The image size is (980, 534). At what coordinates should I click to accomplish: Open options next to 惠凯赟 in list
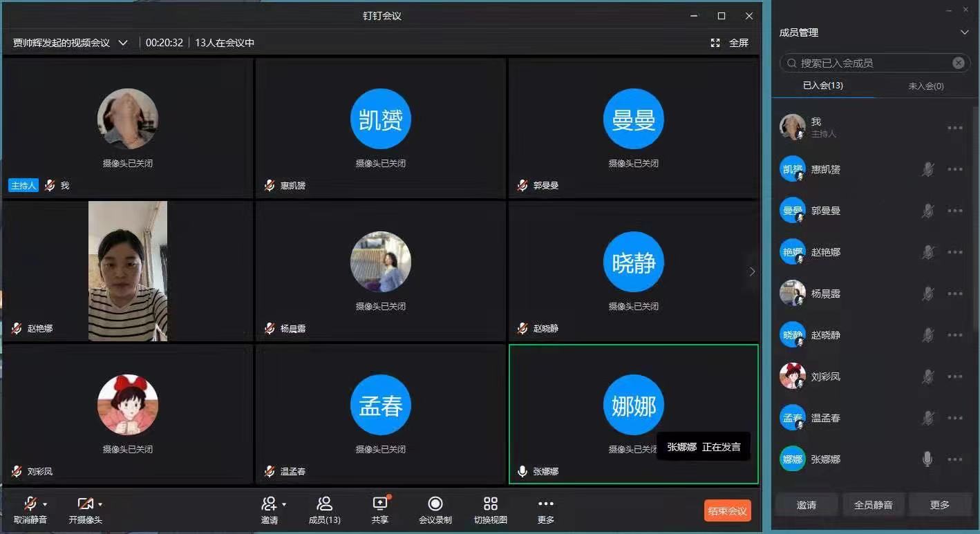tap(955, 169)
